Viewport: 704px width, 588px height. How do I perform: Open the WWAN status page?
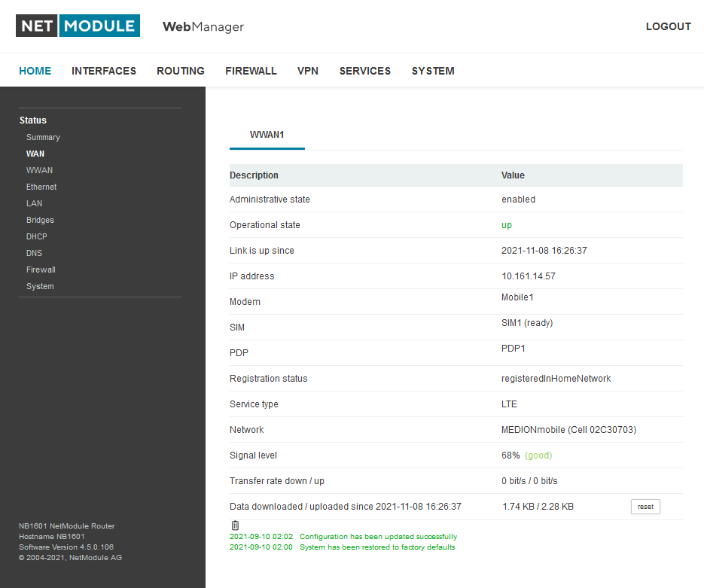[x=39, y=170]
